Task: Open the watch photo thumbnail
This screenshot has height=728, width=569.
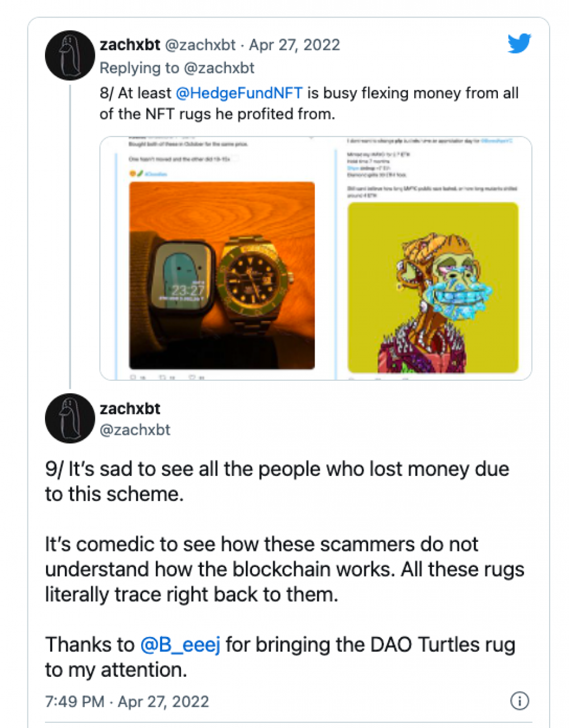Action: click(x=222, y=275)
